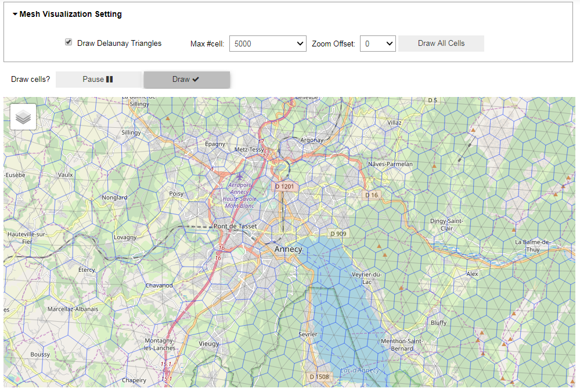Click the Nonglard label
This screenshot has height=392, width=580.
tap(114, 197)
